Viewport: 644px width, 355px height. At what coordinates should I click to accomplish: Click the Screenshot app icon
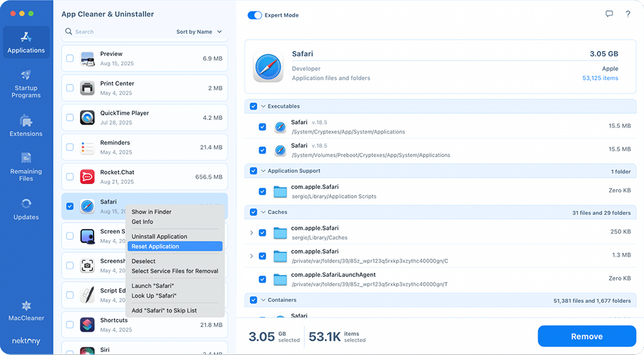point(88,266)
